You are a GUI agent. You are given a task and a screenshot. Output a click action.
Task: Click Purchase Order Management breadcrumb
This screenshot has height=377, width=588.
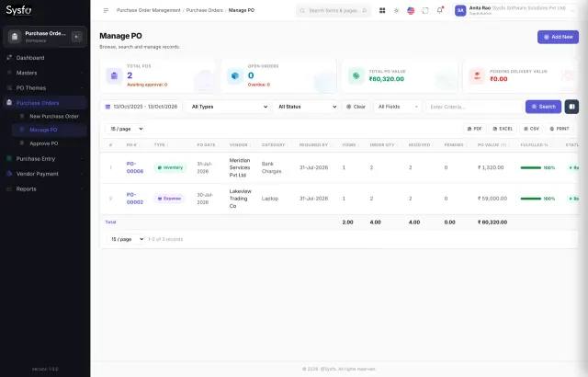(149, 10)
